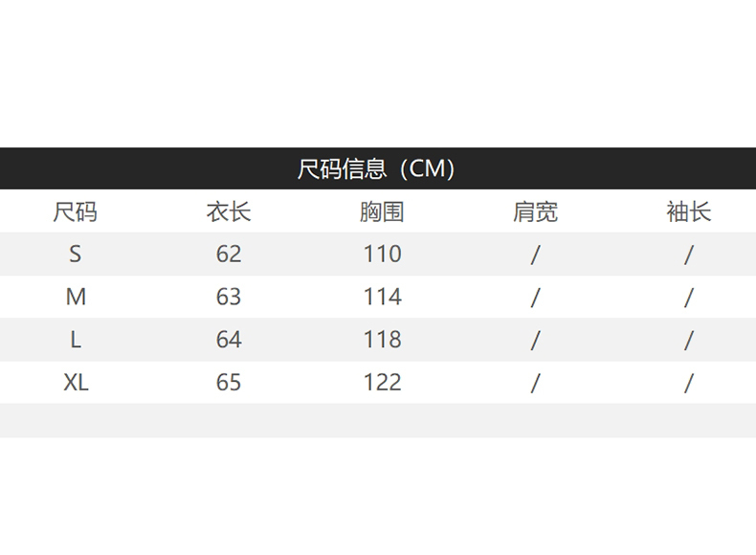Image resolution: width=756 pixels, height=555 pixels.
Task: Select the 衣长 column header
Action: tap(229, 211)
